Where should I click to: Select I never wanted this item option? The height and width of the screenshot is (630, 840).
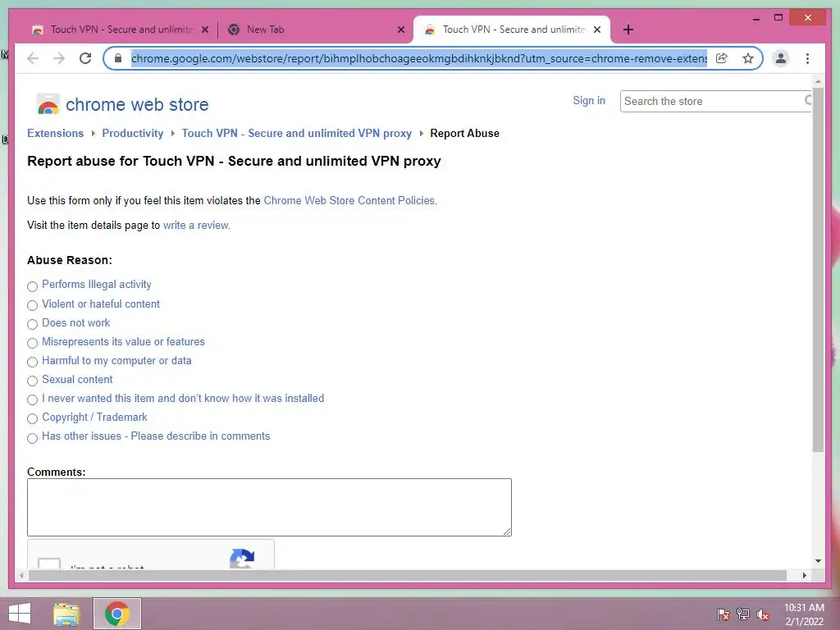coord(32,399)
